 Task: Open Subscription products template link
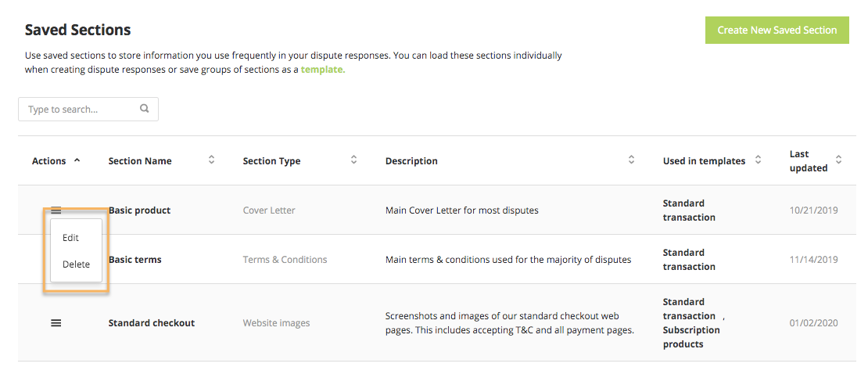pyautogui.click(x=691, y=336)
